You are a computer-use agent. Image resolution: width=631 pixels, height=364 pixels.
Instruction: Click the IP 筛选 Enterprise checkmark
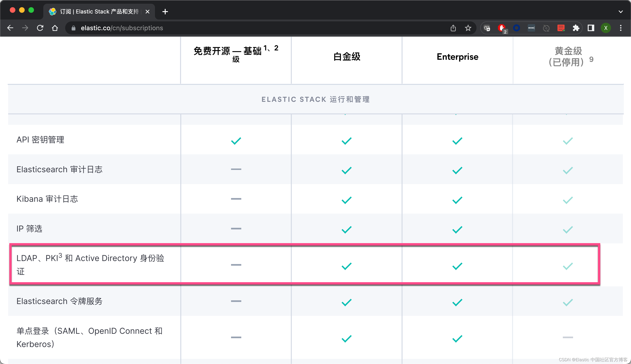click(457, 229)
